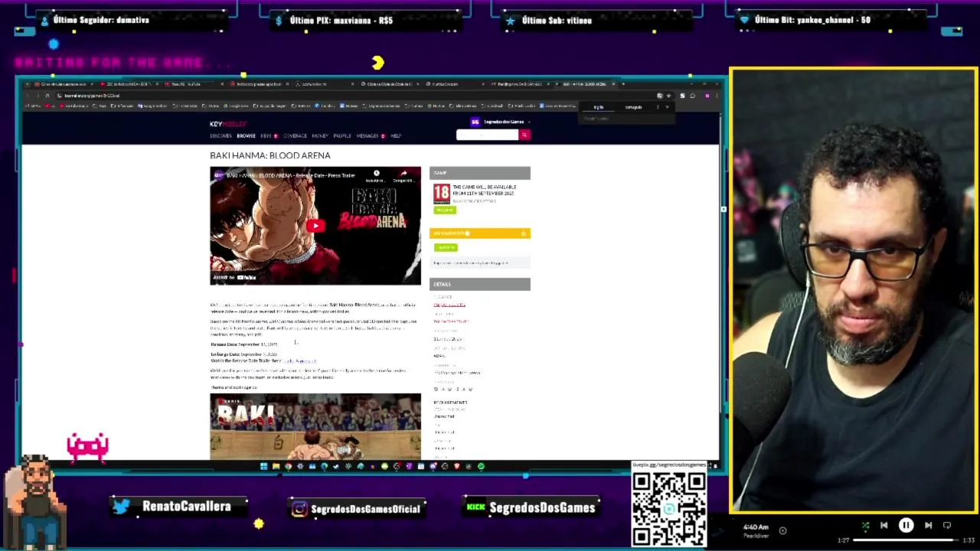980x551 pixels.
Task: Click the red search button
Action: tap(524, 135)
